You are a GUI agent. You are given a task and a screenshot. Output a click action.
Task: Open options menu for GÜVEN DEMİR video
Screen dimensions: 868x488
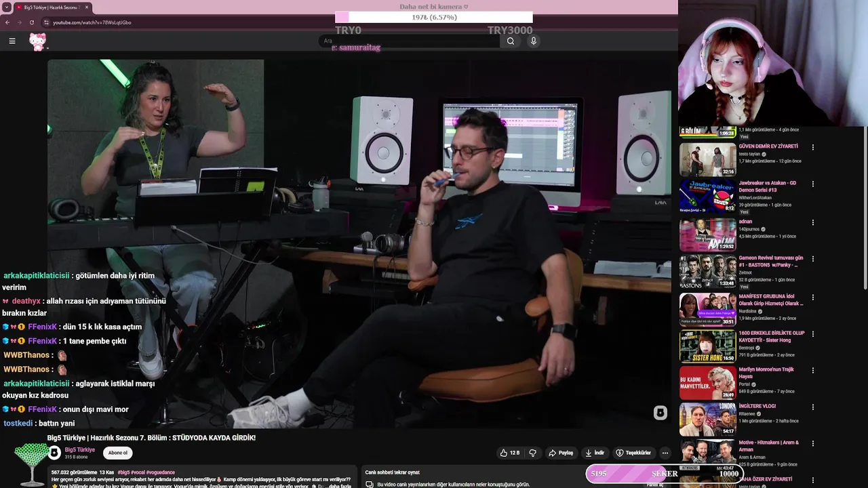[x=812, y=147]
